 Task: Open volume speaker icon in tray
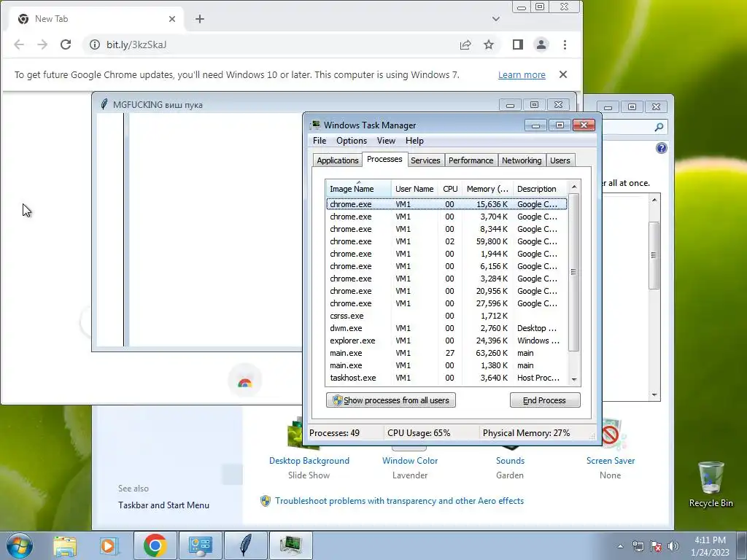[x=673, y=546]
